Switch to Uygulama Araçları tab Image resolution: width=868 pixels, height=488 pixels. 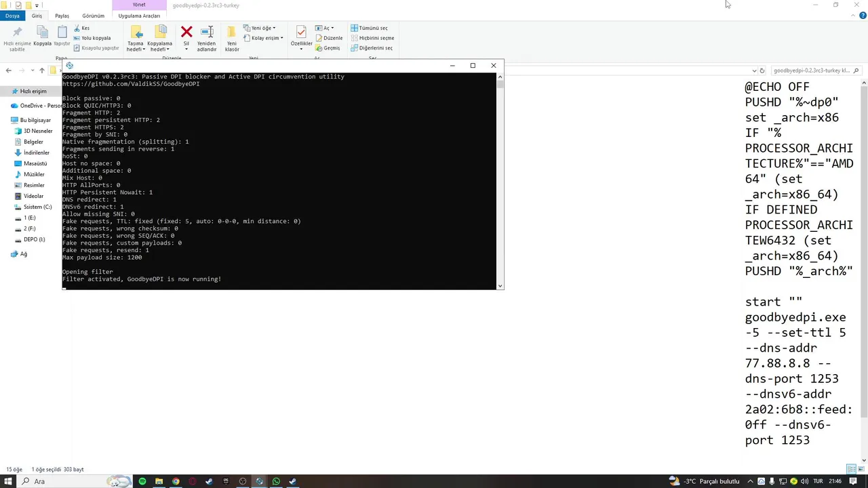pos(139,16)
